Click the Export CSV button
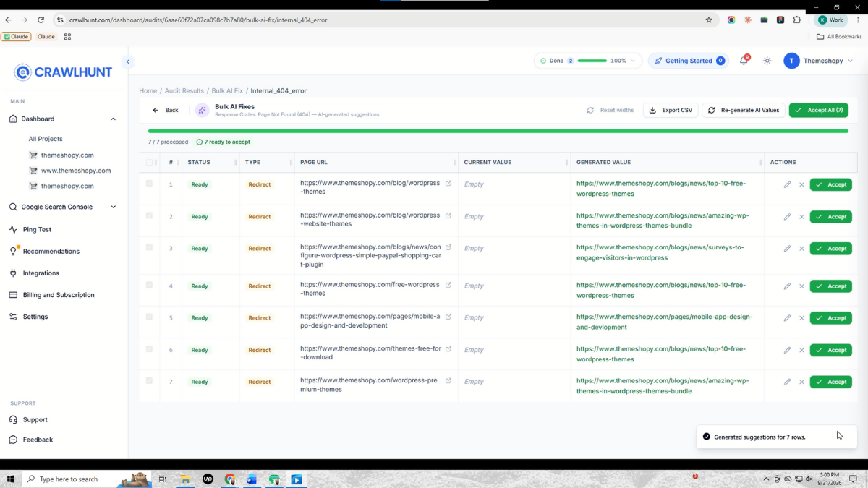 click(671, 111)
